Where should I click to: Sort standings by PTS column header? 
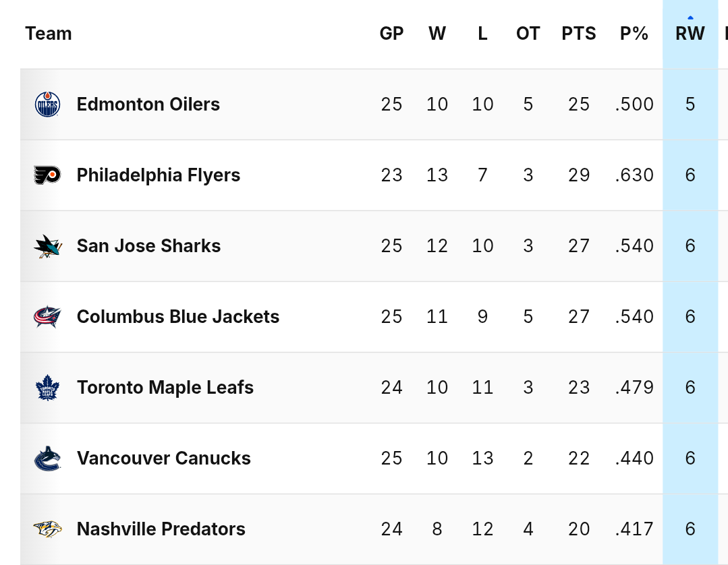(579, 34)
